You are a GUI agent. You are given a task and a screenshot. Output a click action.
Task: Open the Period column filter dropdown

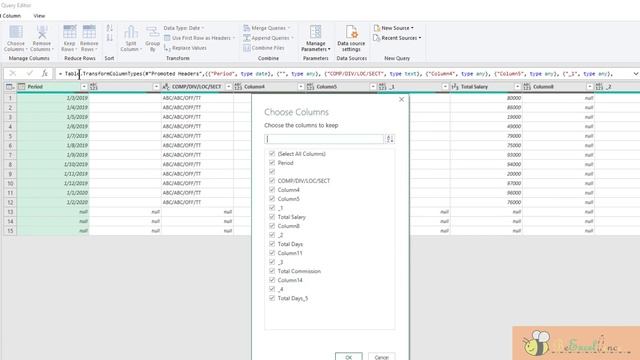point(84,87)
